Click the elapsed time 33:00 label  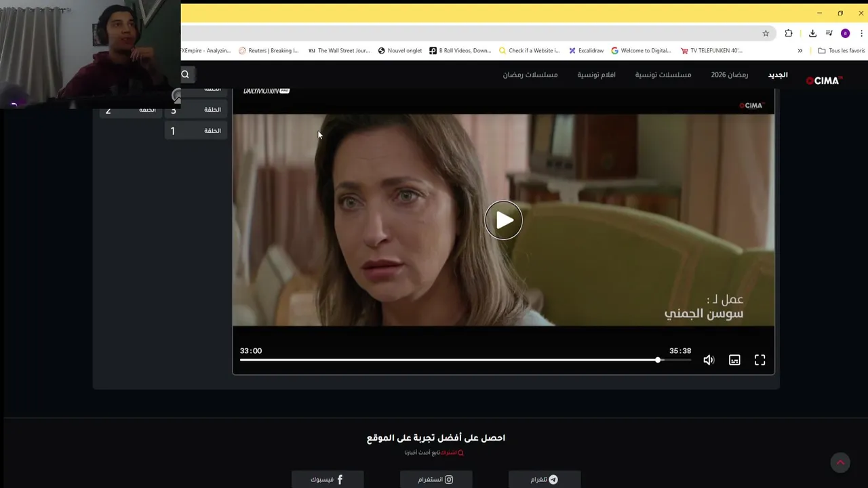pyautogui.click(x=251, y=351)
